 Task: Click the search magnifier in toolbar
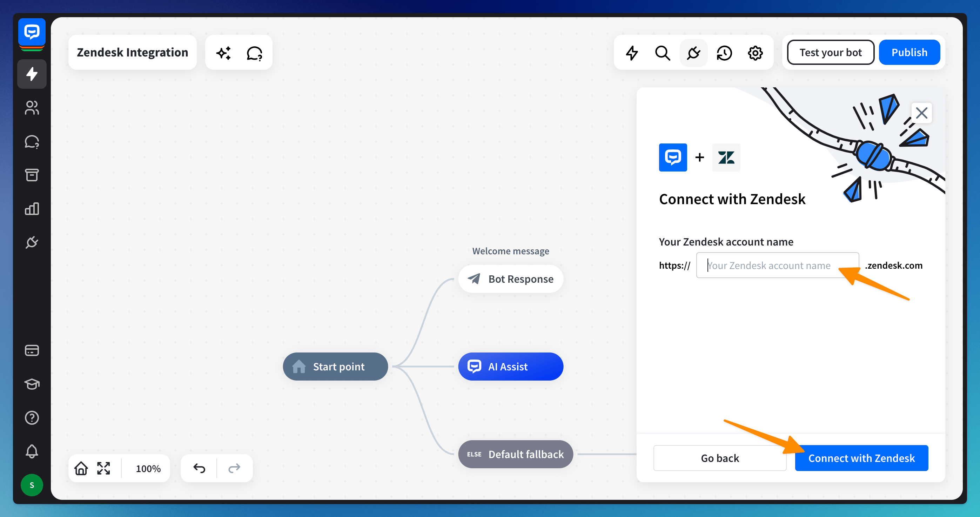click(x=662, y=53)
